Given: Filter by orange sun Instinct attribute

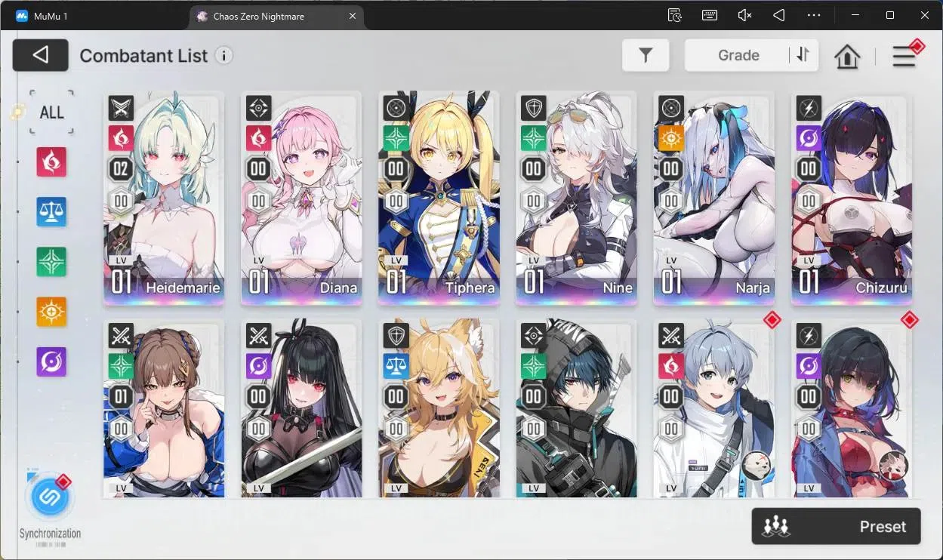Looking at the screenshot, I should 51,312.
